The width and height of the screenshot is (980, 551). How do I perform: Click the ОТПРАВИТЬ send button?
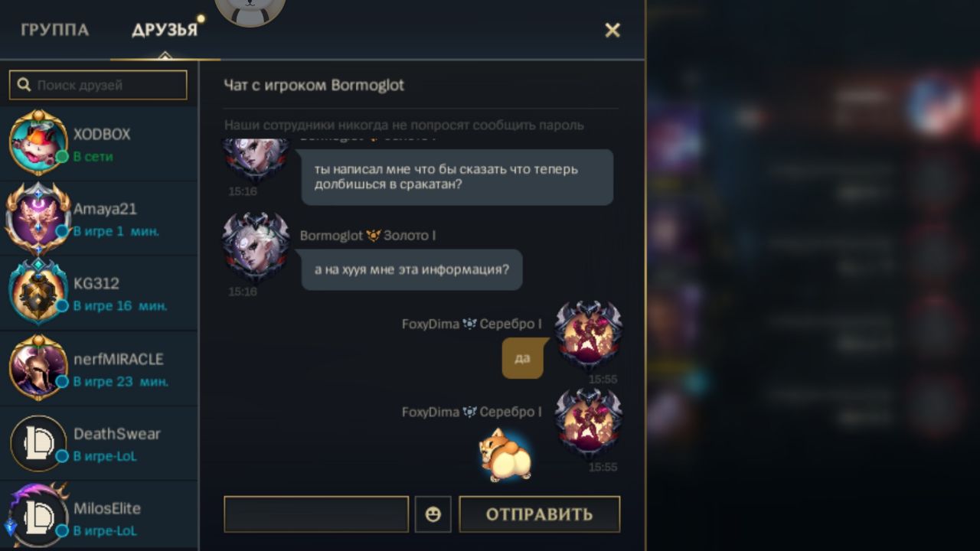[540, 514]
